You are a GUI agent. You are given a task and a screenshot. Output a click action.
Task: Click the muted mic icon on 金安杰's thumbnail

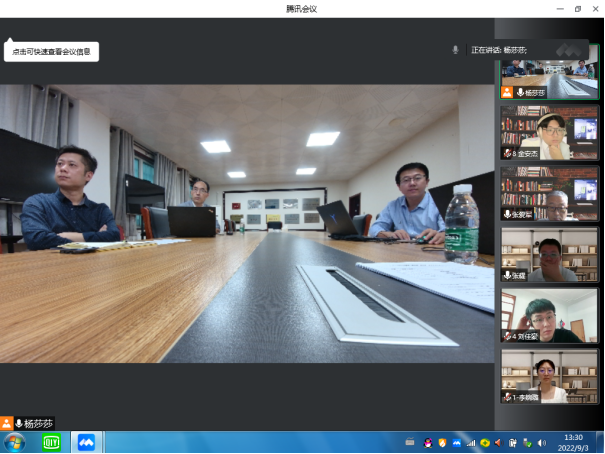pos(508,153)
